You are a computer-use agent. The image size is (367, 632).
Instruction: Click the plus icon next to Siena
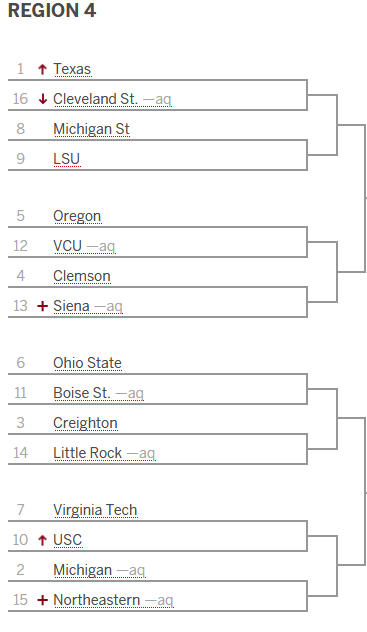coord(42,306)
